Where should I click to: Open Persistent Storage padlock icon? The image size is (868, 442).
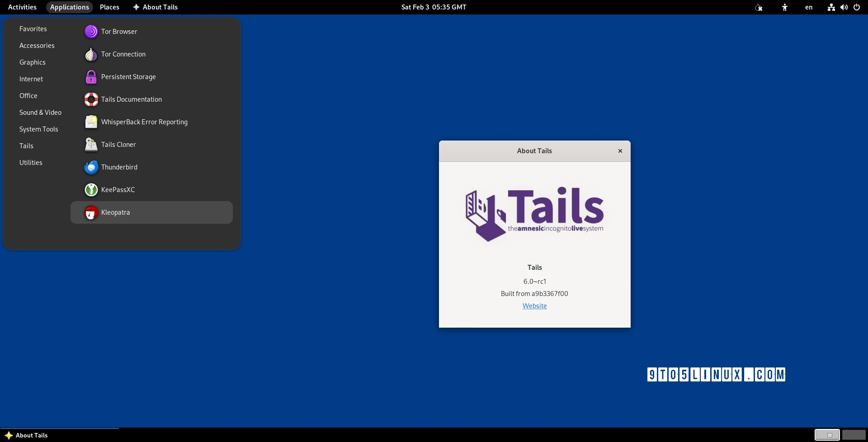click(91, 77)
